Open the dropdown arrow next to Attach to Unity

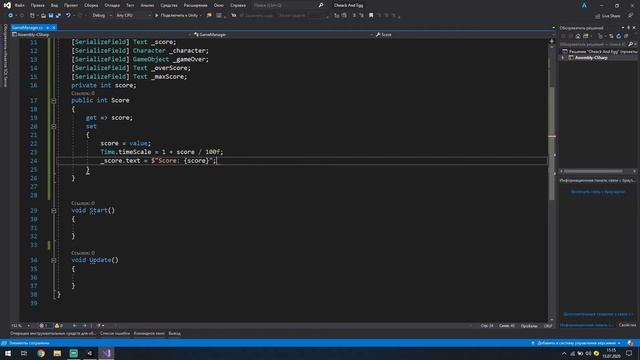tap(200, 16)
